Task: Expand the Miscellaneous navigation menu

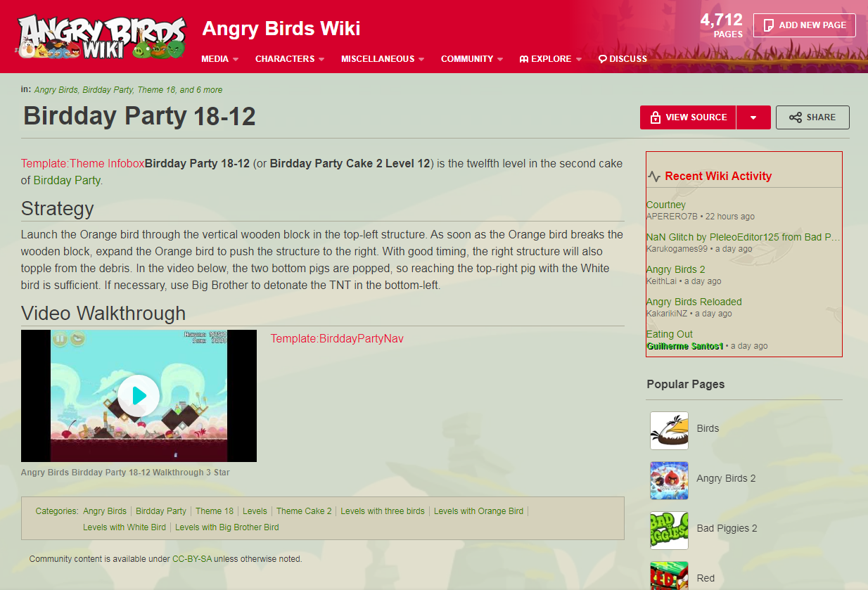Action: coord(383,59)
